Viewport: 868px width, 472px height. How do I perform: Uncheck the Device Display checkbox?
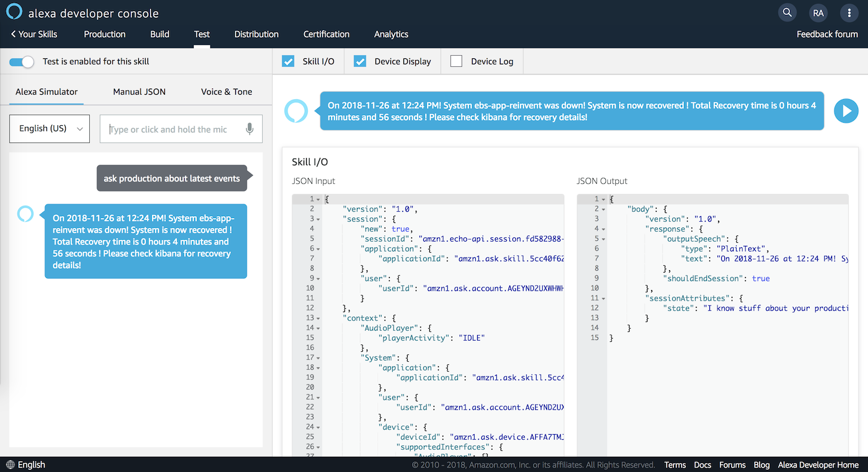point(360,61)
